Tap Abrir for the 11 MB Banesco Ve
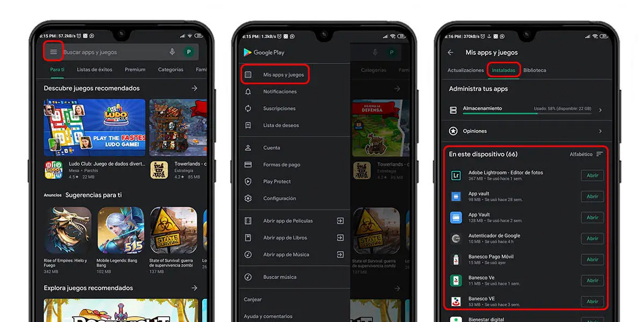644x322 pixels. (592, 280)
